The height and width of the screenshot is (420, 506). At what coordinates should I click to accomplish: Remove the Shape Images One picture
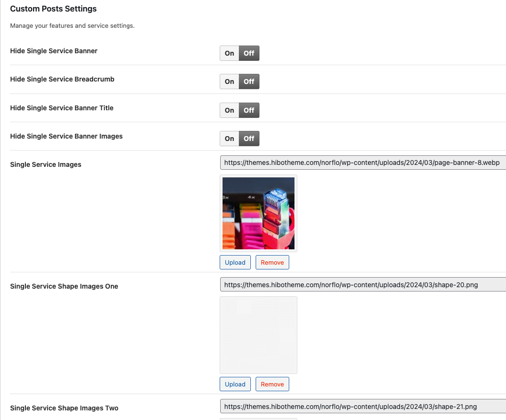coord(272,384)
